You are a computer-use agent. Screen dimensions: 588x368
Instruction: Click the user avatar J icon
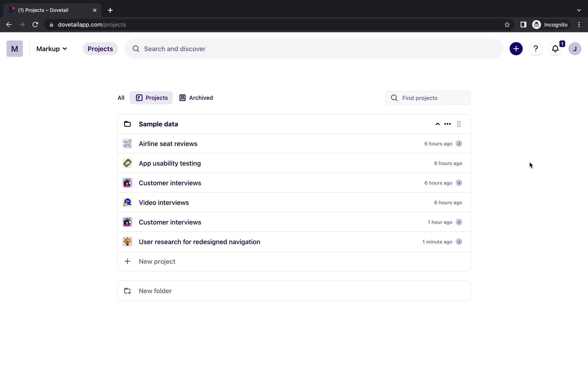click(x=575, y=49)
